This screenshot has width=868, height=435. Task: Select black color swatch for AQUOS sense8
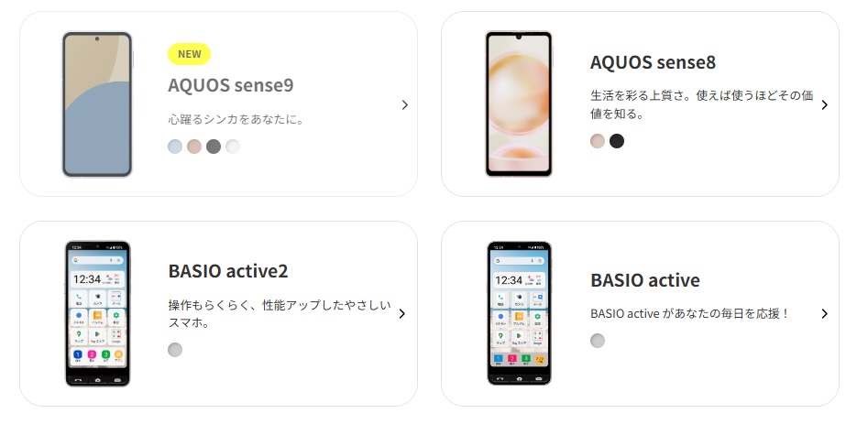617,141
